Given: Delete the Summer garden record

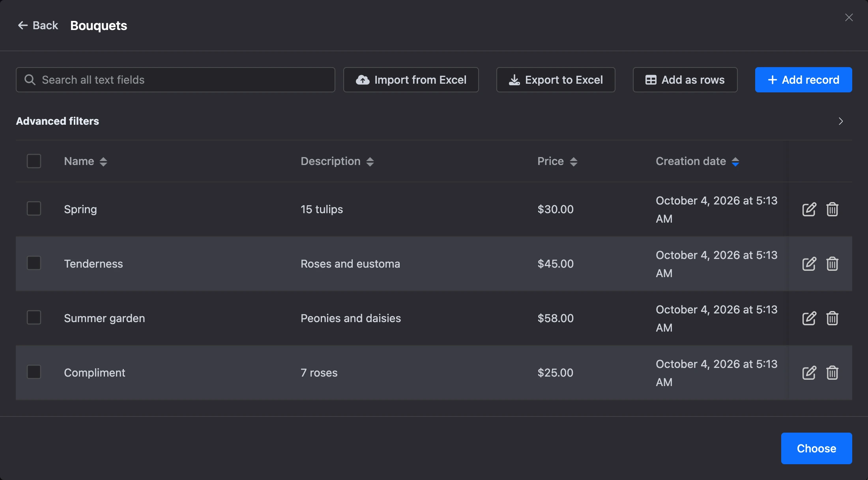Looking at the screenshot, I should click(832, 318).
